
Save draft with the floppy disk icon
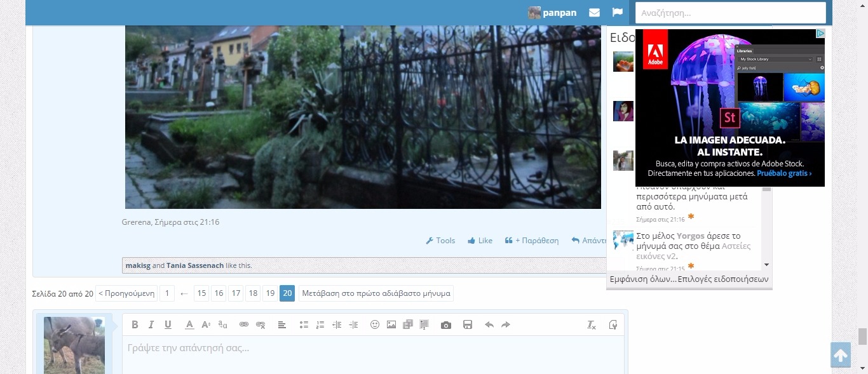(x=468, y=324)
